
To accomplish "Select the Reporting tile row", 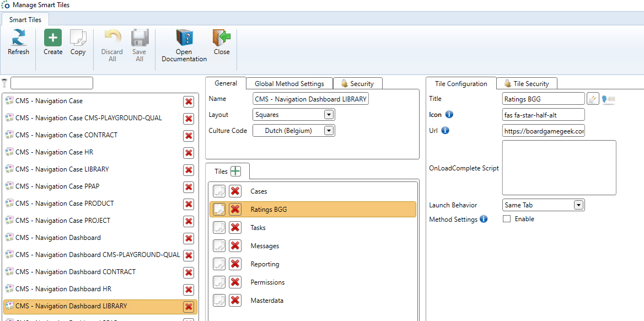I will click(x=313, y=264).
